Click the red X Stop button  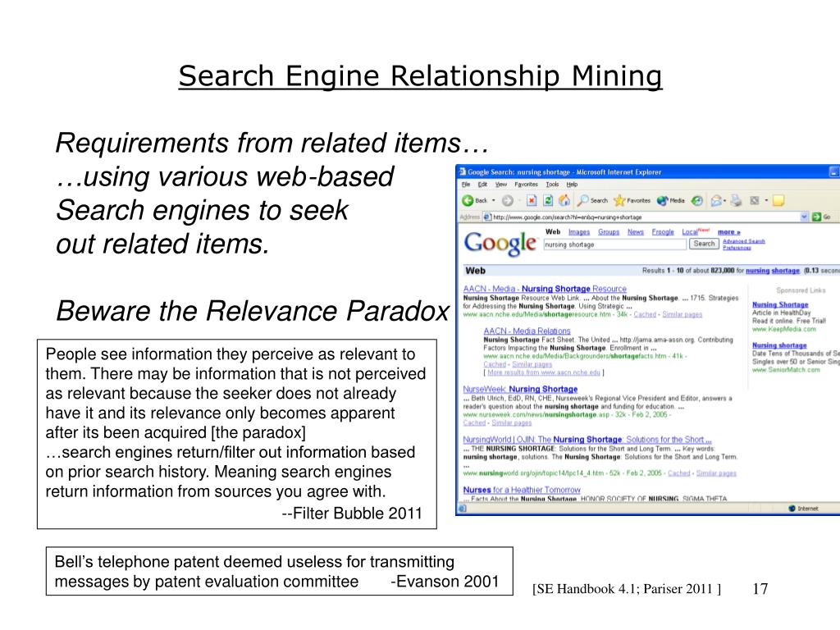click(x=532, y=200)
